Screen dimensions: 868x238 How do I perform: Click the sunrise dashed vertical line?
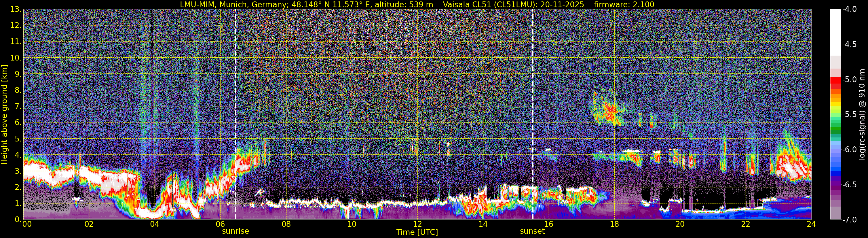(x=235, y=114)
